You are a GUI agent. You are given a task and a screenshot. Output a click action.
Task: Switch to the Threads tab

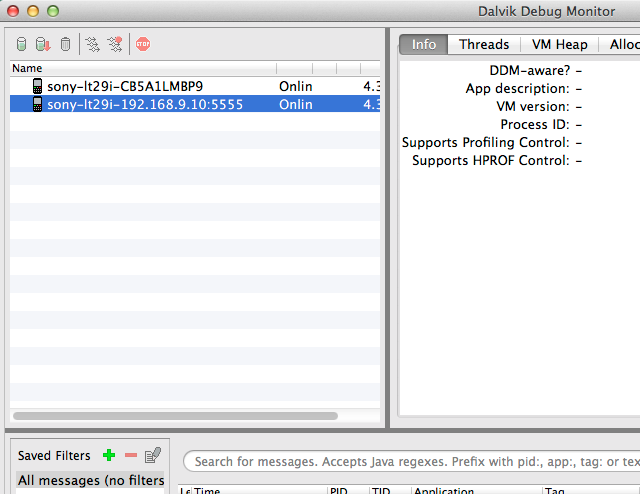click(x=484, y=44)
